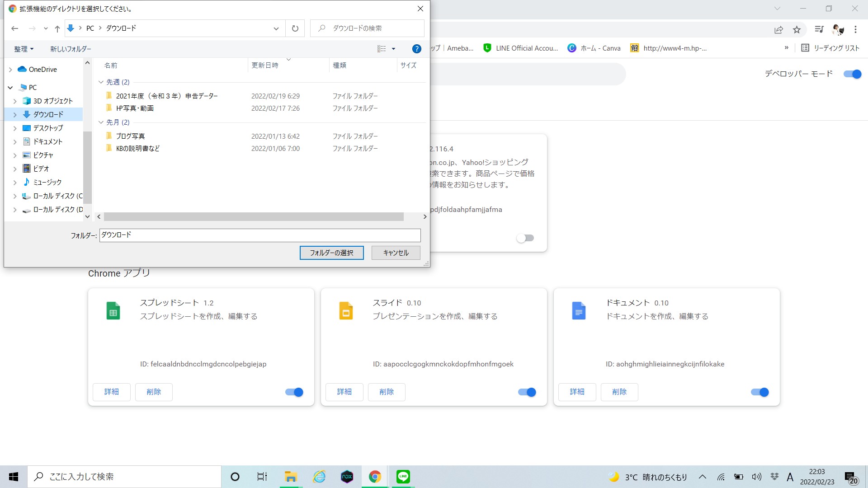Open network status tray icon
Screen dimensions: 868x488
(721, 477)
